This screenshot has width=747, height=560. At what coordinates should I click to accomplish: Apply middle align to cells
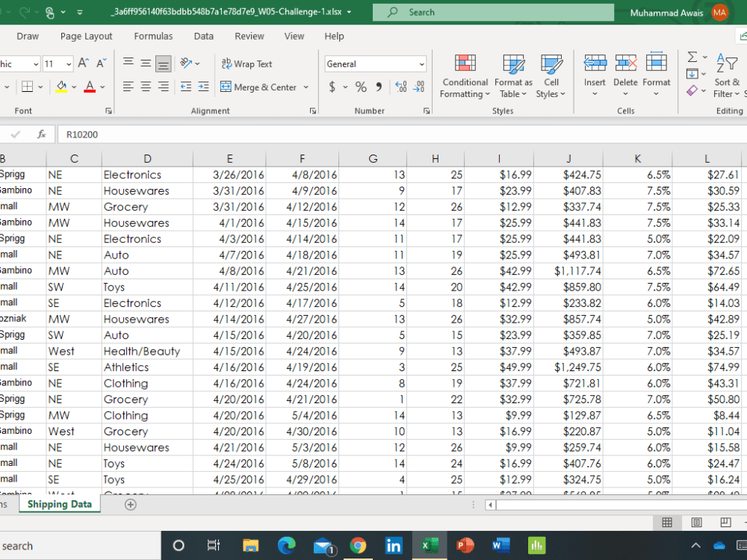point(146,63)
